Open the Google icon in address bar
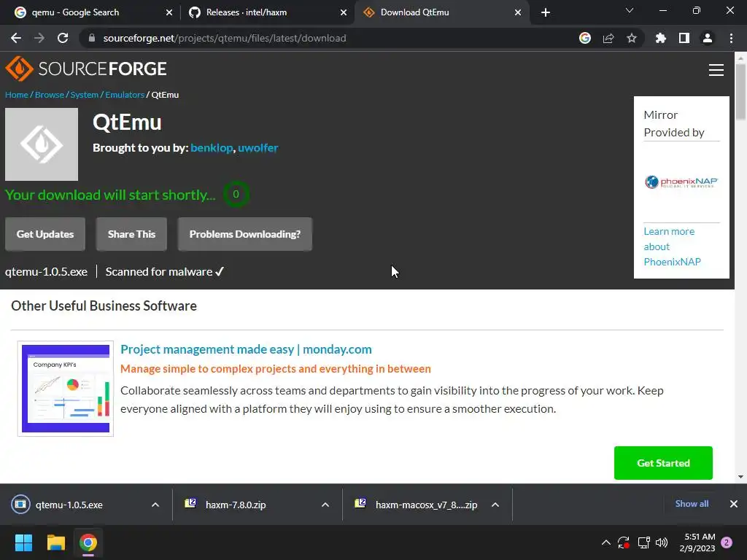Screen dimensions: 747x560 point(585,38)
